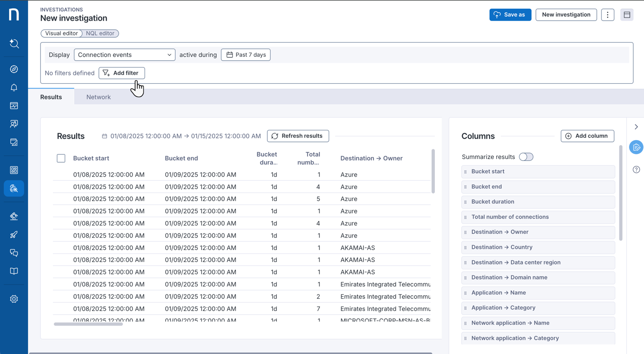Open the Settings gear at sidebar bottom
Image resolution: width=644 pixels, height=354 pixels.
click(14, 299)
